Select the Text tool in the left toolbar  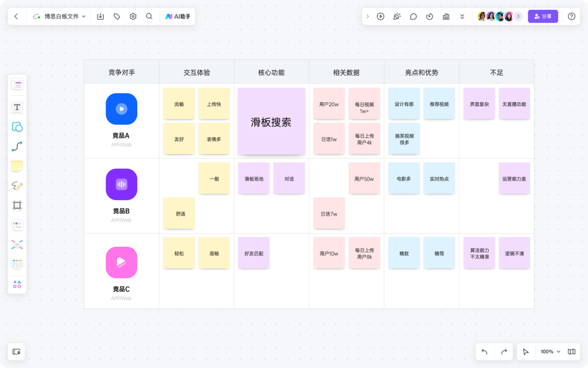click(x=17, y=107)
